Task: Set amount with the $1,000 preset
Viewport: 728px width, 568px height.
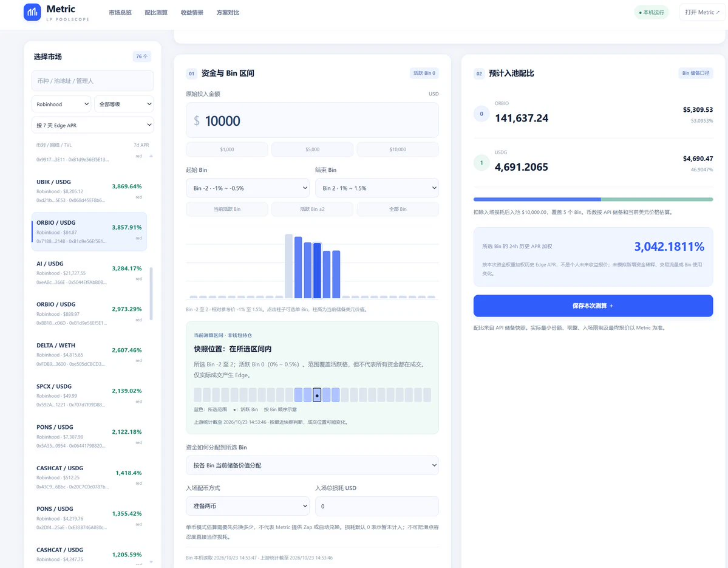Action: coord(227,149)
